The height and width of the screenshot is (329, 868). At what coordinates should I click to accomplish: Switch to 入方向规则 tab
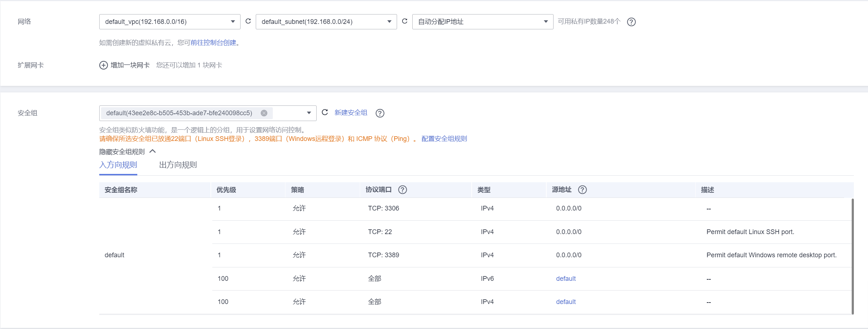[x=118, y=165]
